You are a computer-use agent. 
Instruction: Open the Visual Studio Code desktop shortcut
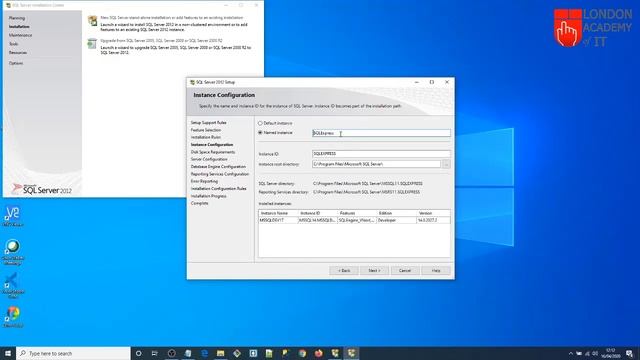(13, 285)
